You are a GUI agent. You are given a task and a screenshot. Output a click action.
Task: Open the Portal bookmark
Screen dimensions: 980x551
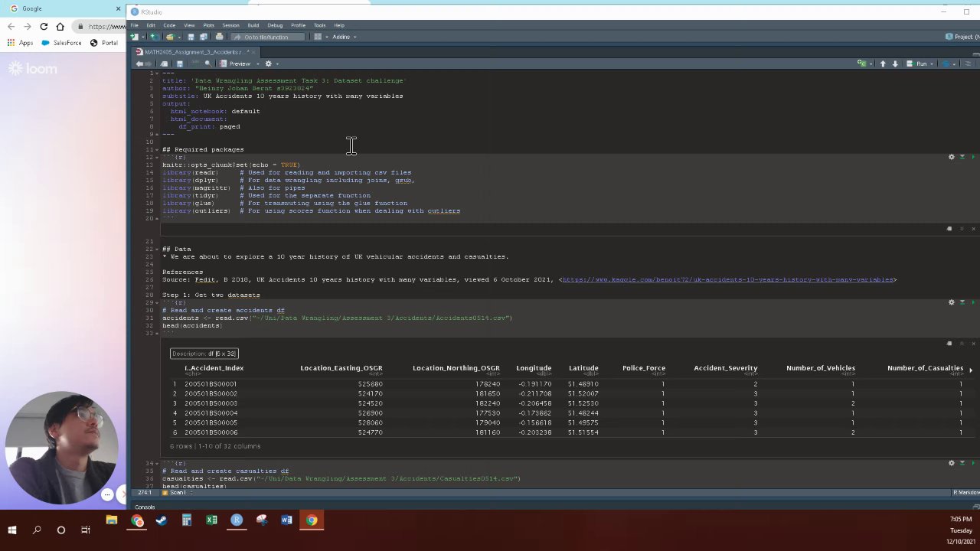[104, 43]
